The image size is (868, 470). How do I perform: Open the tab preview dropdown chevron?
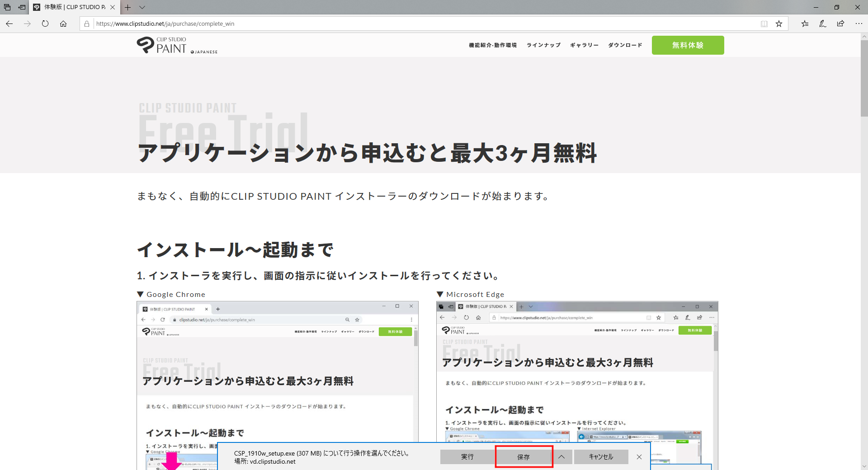(x=142, y=7)
